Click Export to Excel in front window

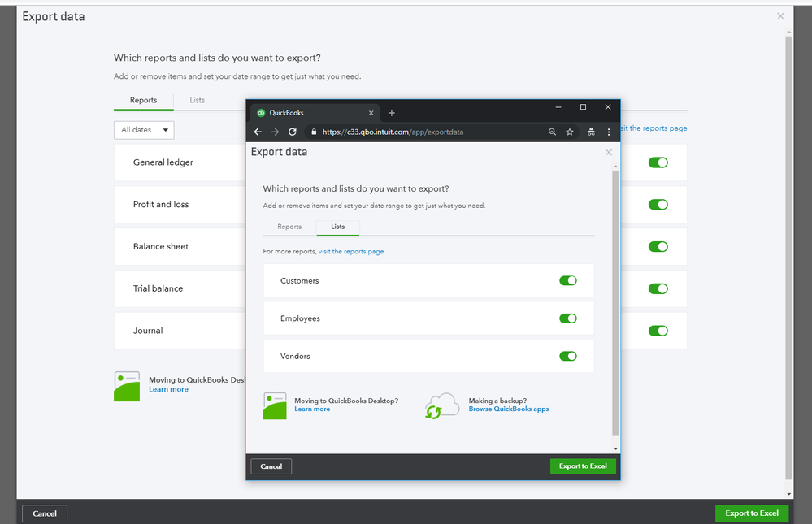pos(583,466)
